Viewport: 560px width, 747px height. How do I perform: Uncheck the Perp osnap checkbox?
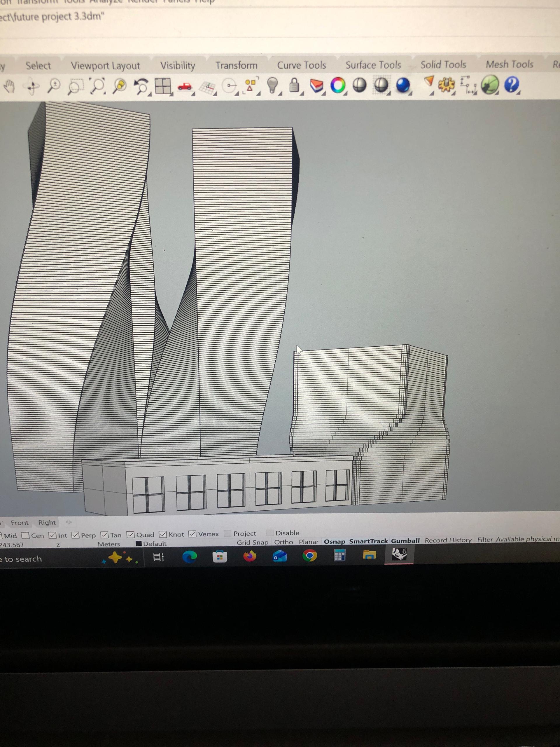(75, 535)
